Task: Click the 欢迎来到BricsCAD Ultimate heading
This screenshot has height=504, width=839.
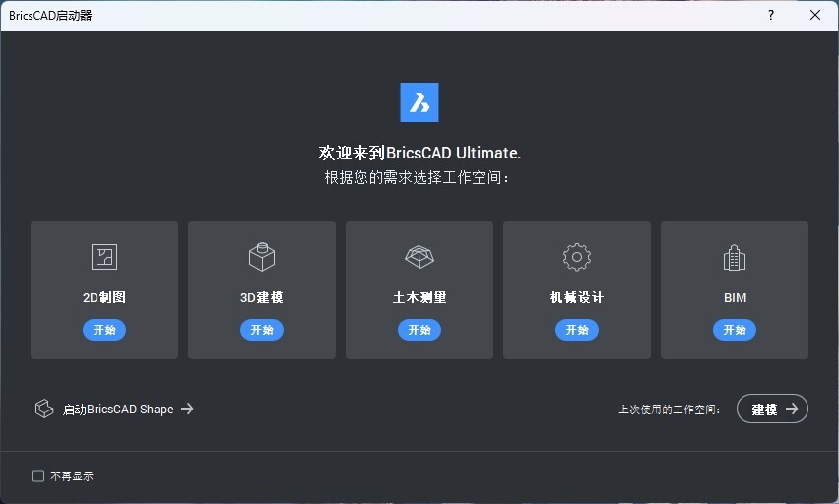Action: (419, 153)
